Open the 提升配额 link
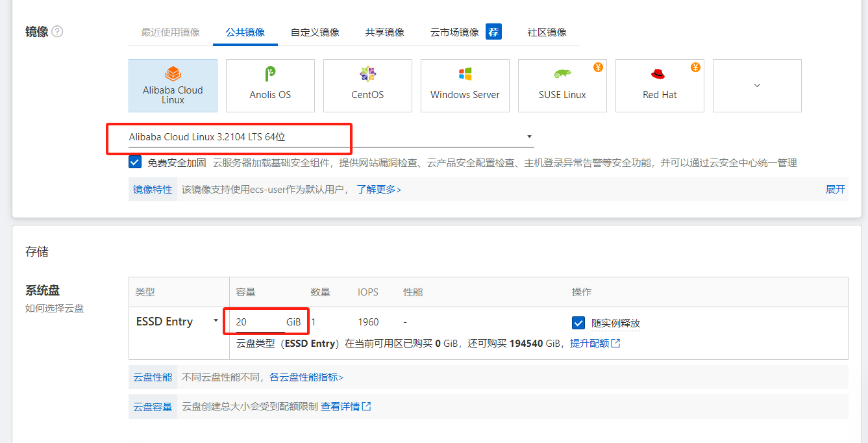Screen dimensions: 868x443 (595, 343)
